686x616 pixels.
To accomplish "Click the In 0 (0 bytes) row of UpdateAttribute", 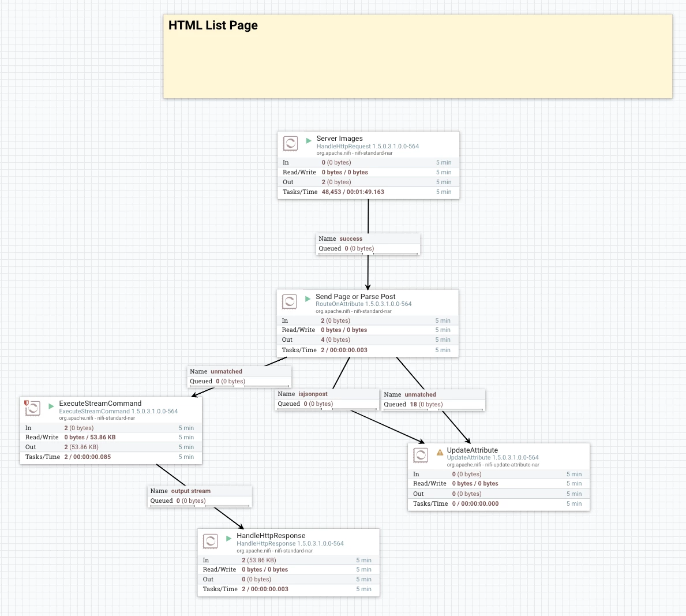I will click(x=498, y=474).
